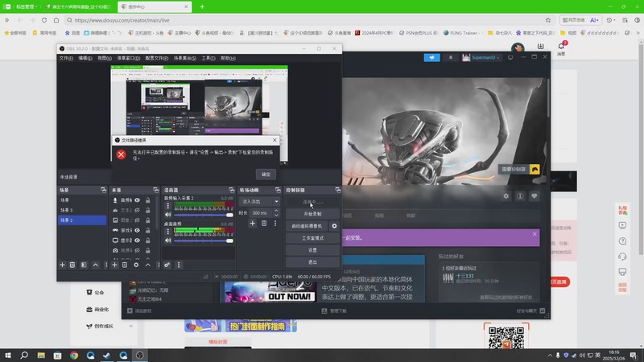Delete selected source with Sources trash icon
This screenshot has width=644, height=362.
pos(125,265)
